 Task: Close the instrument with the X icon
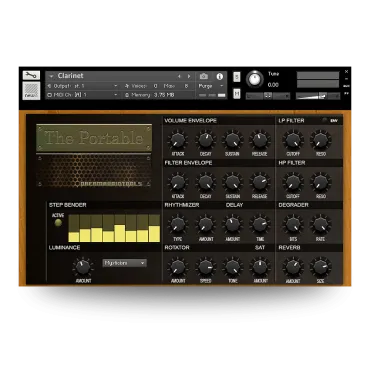coord(346,71)
